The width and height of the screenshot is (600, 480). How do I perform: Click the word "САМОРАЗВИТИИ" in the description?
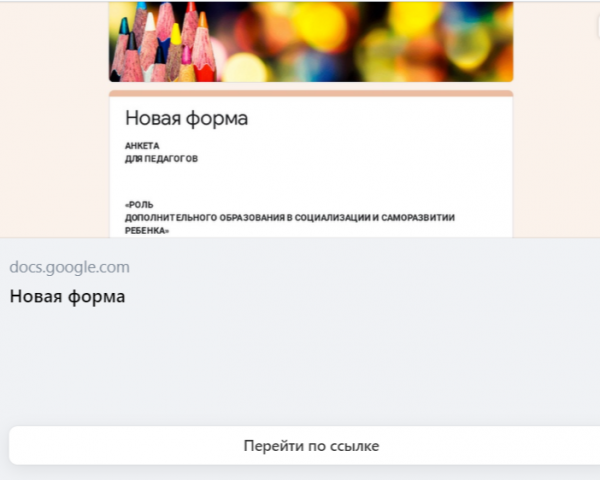(x=425, y=216)
